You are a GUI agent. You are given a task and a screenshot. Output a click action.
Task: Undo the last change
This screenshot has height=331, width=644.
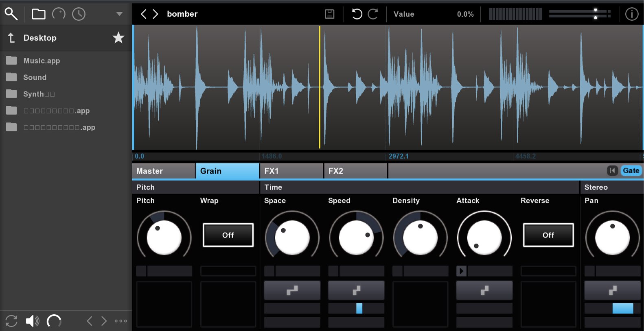357,14
